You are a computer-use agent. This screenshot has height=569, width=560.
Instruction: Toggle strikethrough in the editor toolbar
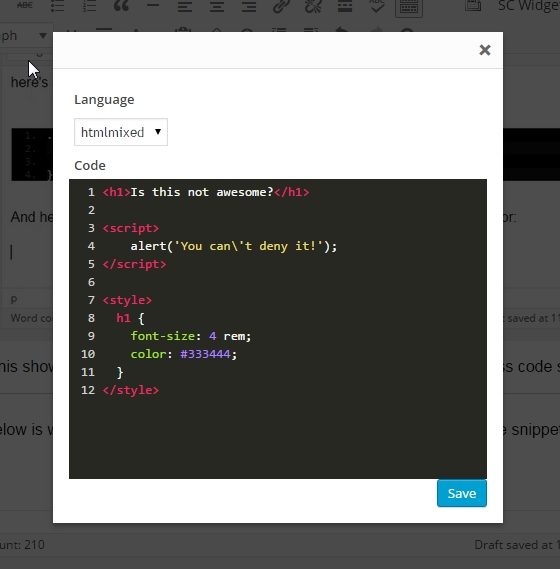25,5
